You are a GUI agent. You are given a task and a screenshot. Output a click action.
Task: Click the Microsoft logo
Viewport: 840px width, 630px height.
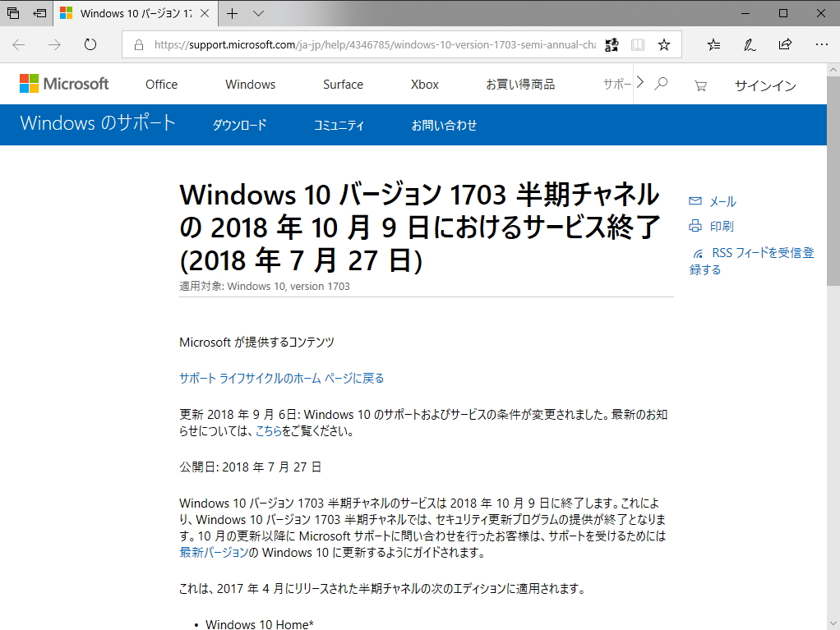pyautogui.click(x=64, y=84)
